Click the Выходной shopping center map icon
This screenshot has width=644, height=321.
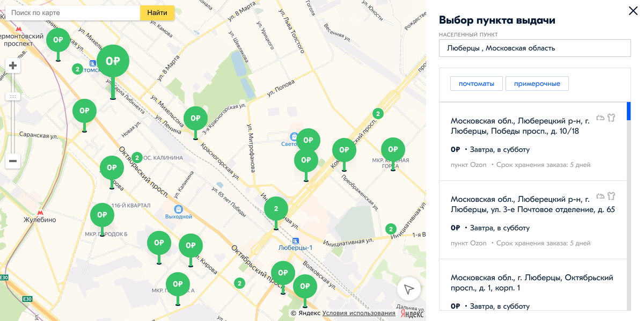178,209
